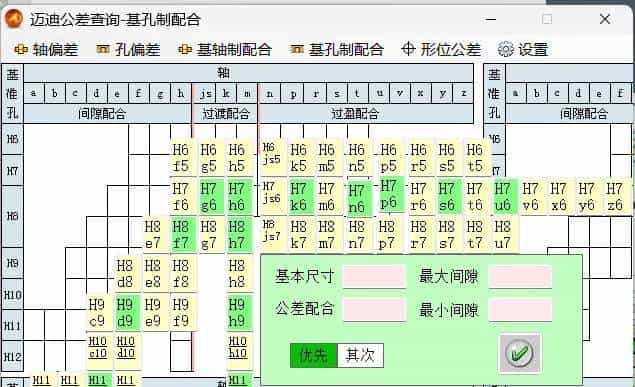
Task: Open 设置 settings menu
Action: click(523, 49)
